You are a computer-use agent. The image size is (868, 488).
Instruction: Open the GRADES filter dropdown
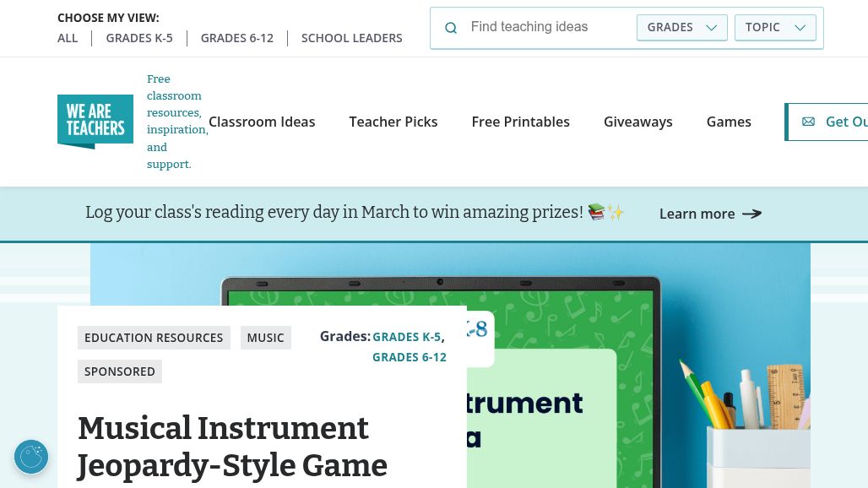[681, 27]
